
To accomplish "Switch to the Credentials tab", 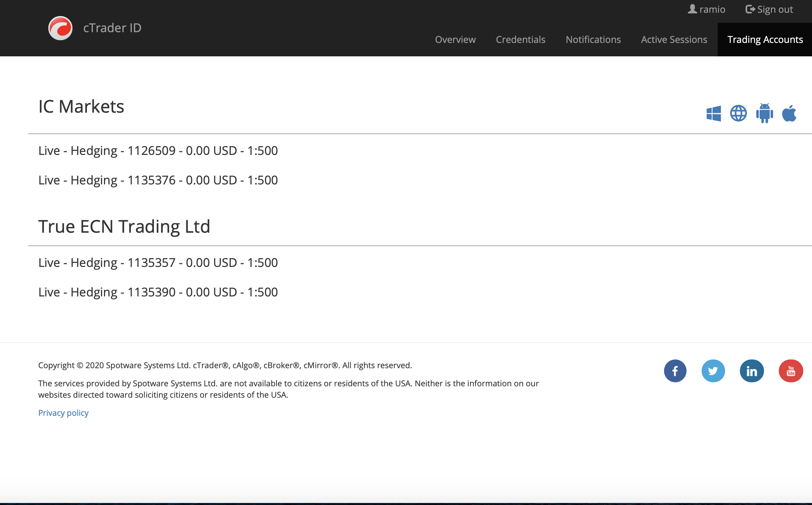I will pos(520,40).
